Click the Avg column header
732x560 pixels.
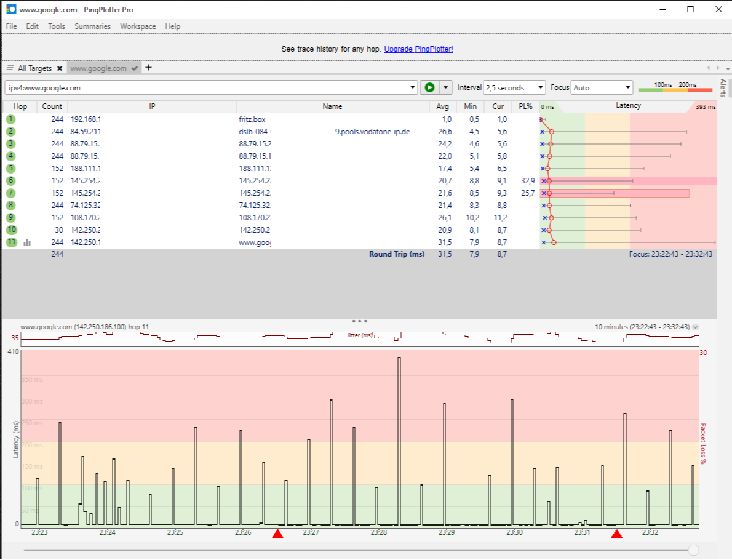(442, 106)
